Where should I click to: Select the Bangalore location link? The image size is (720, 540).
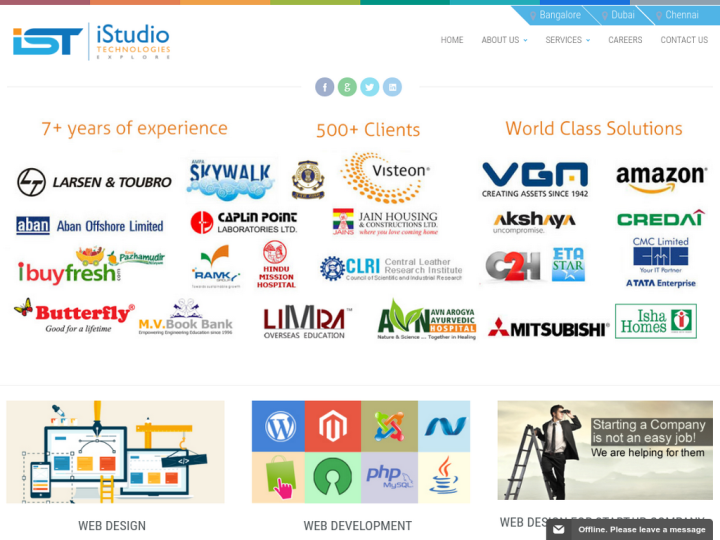559,15
